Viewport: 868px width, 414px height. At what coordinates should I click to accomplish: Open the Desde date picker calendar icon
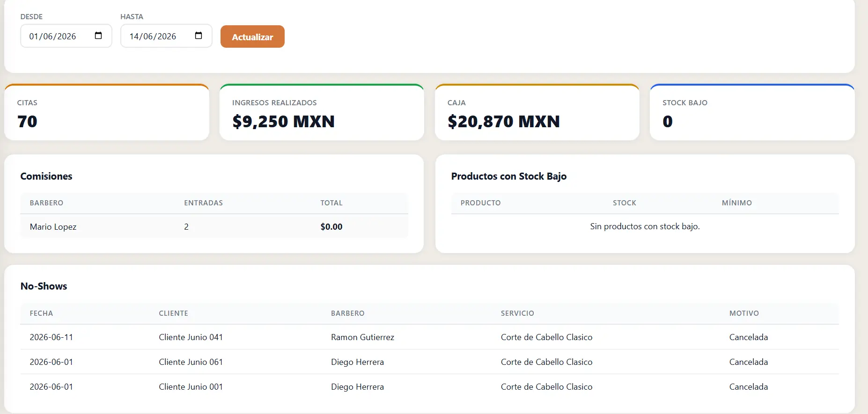click(x=98, y=36)
